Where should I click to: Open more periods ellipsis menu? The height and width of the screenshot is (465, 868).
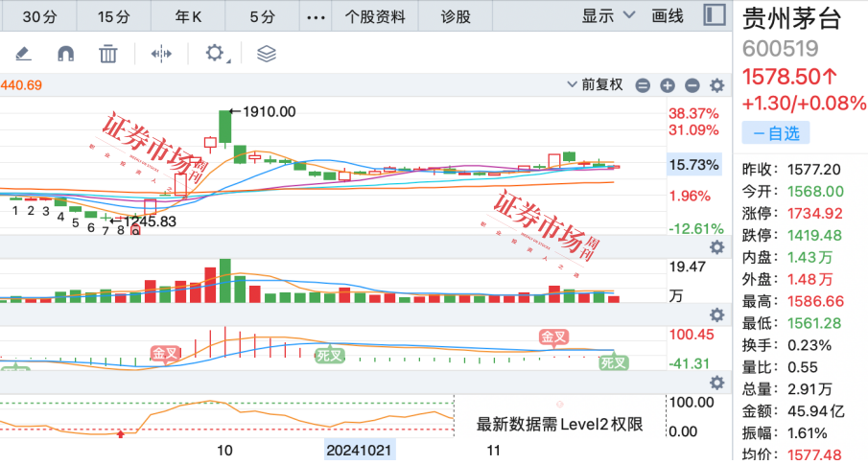tap(316, 17)
